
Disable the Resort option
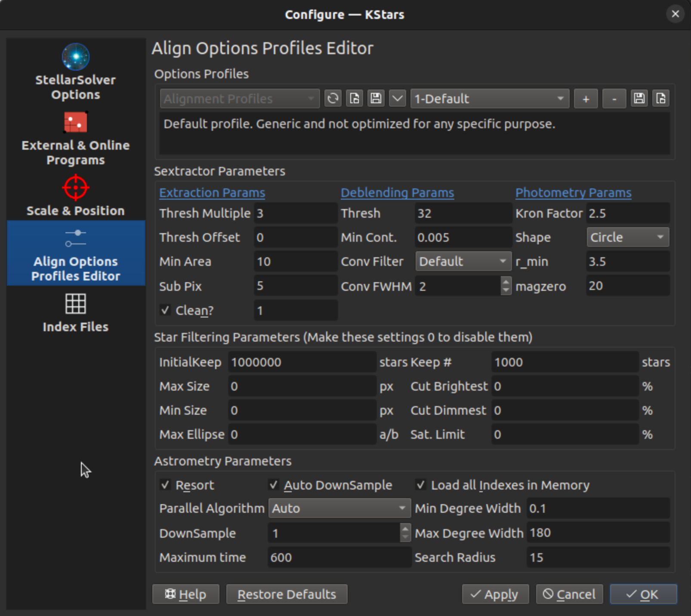pyautogui.click(x=164, y=485)
